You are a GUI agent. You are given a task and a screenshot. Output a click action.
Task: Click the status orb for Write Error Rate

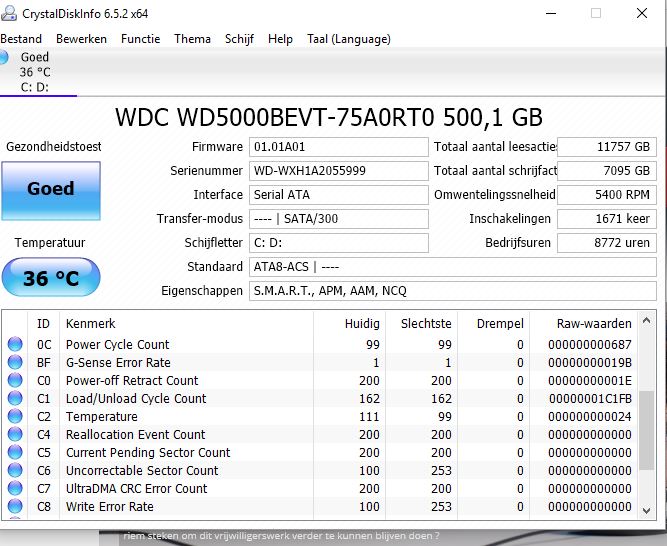point(15,507)
